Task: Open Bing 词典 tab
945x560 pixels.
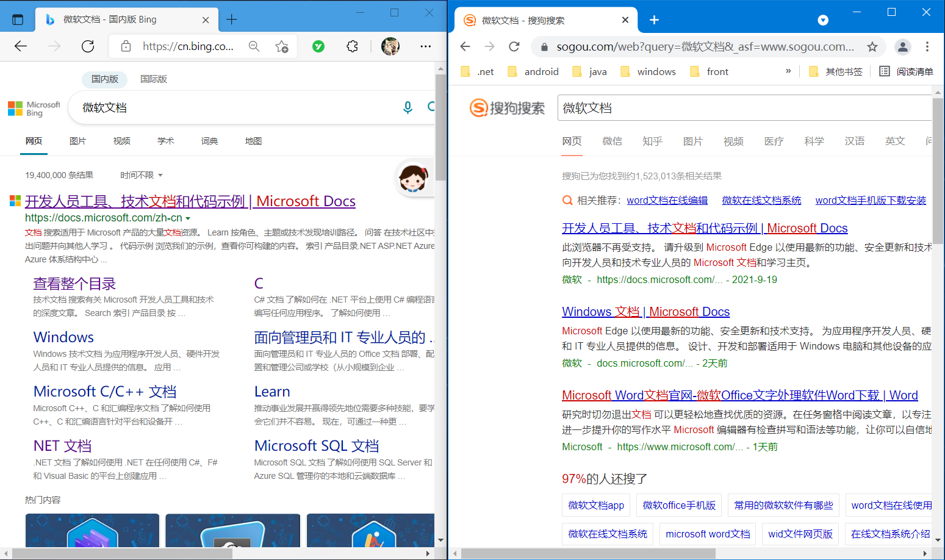Action: [209, 141]
